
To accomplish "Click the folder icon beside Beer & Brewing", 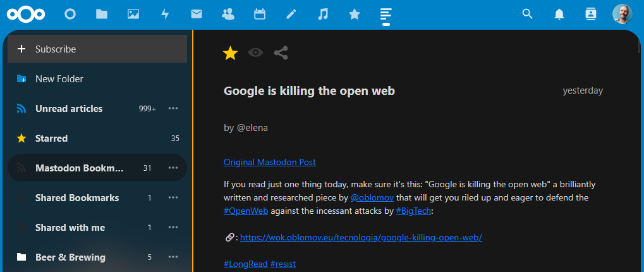I will pos(21,257).
